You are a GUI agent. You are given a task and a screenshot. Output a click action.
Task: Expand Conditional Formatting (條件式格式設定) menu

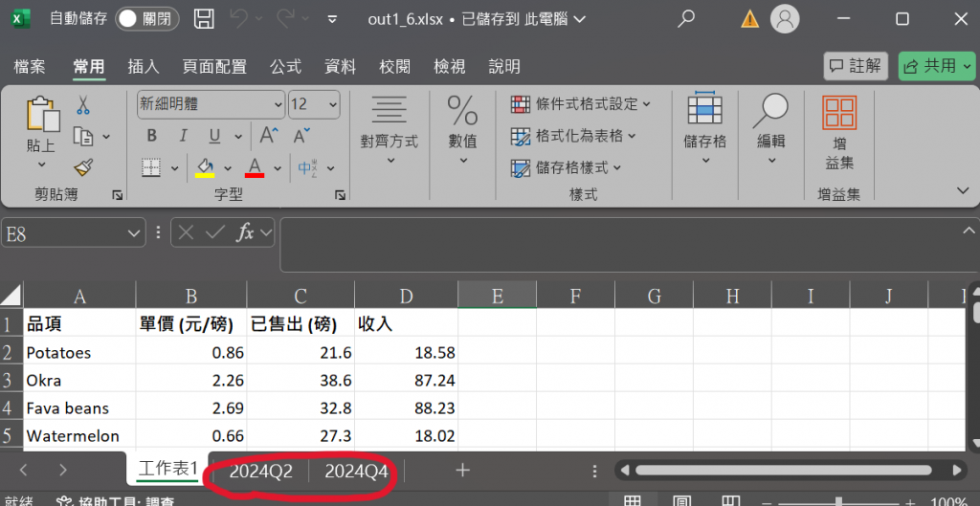[581, 103]
